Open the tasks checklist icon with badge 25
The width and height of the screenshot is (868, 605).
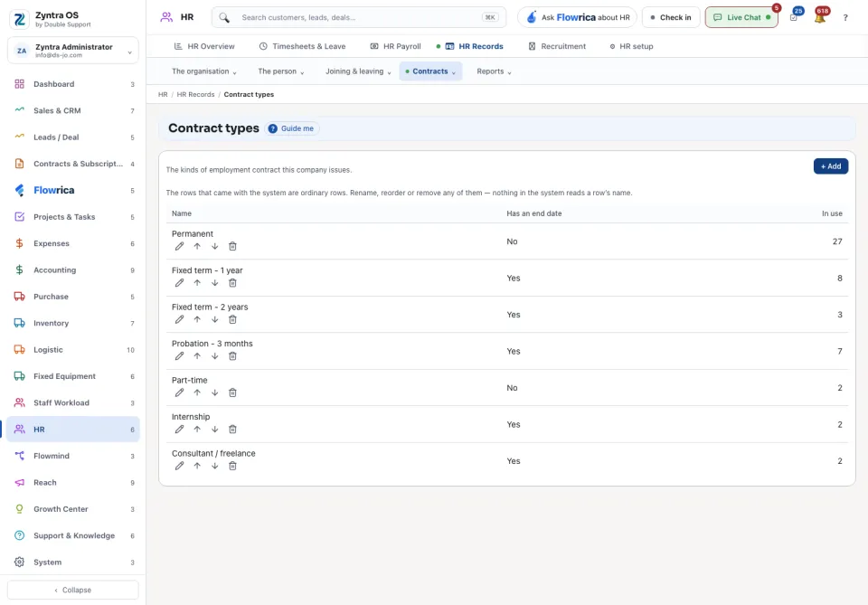click(x=794, y=17)
